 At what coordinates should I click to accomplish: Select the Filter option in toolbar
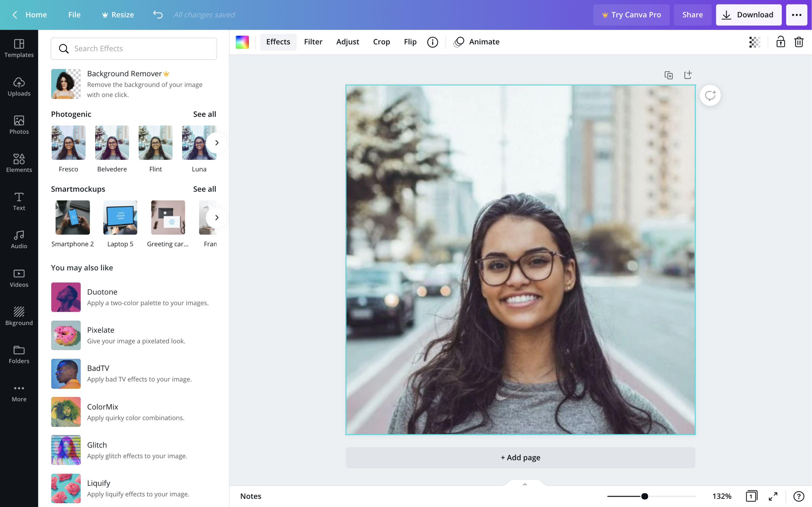click(313, 41)
